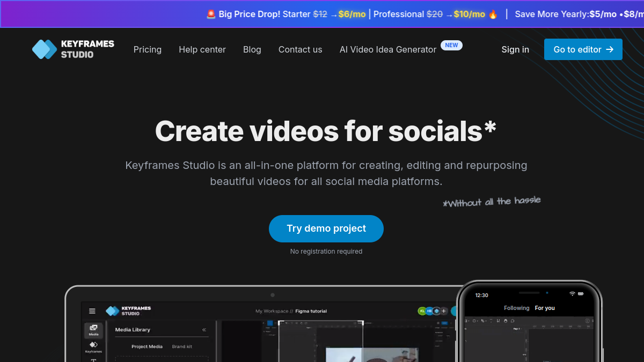Open the Blog link
This screenshot has width=644, height=362.
pyautogui.click(x=252, y=49)
